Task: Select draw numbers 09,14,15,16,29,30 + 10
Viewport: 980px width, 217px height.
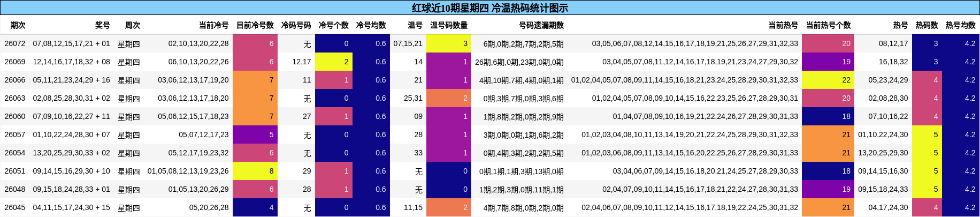Action: (72, 171)
